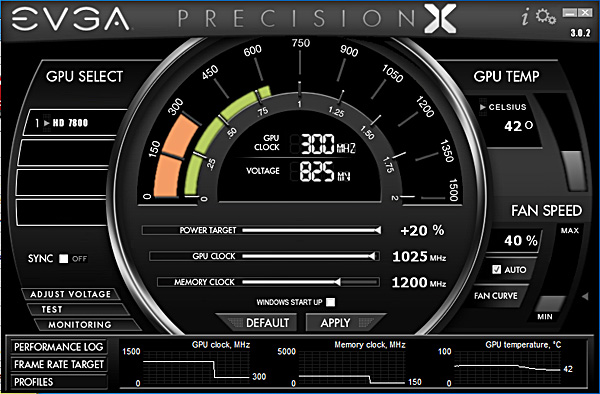Toggle the SYNC checkbox
This screenshot has width=600, height=394.
pos(64,259)
